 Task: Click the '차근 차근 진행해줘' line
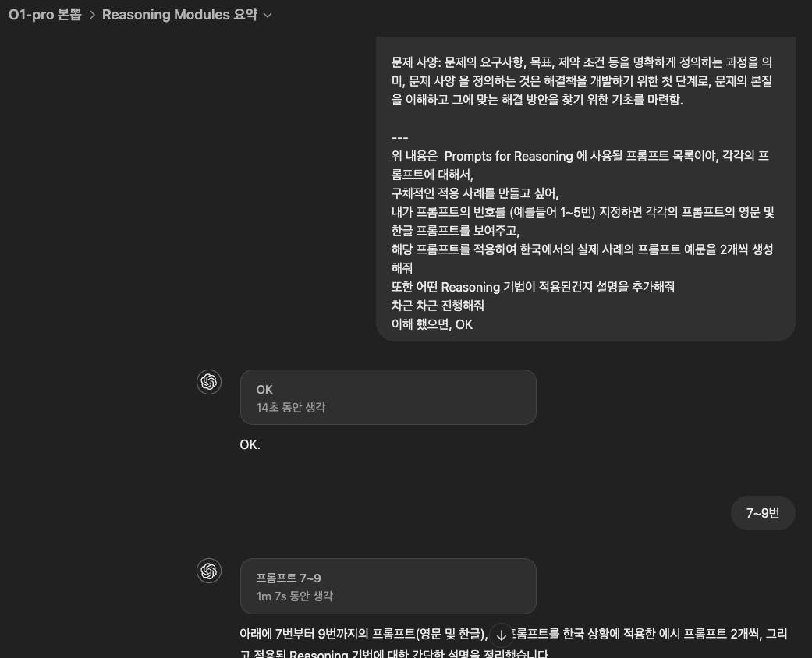438,306
